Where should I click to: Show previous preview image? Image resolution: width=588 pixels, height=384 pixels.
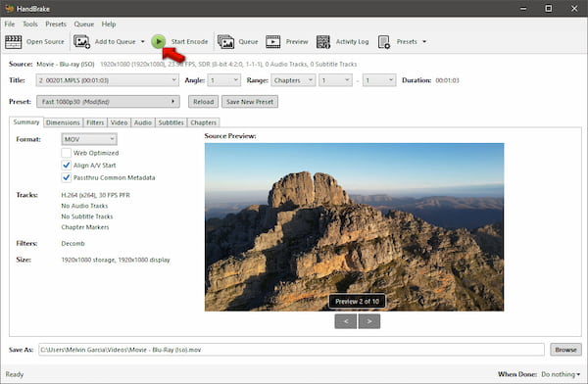click(346, 321)
